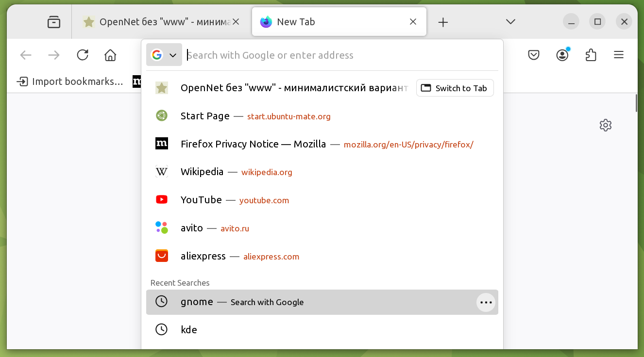Maximize the Firefox window
Screen dimensions: 644x357
point(598,22)
